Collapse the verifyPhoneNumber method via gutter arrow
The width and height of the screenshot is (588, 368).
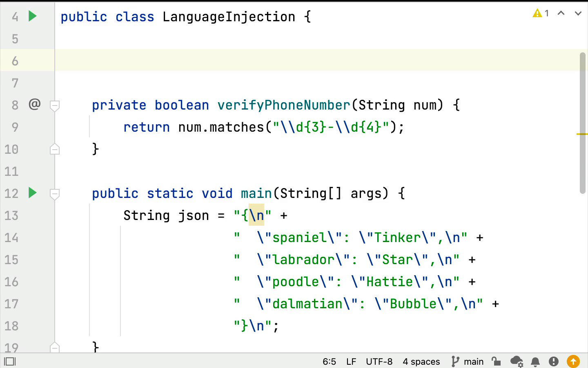(55, 105)
